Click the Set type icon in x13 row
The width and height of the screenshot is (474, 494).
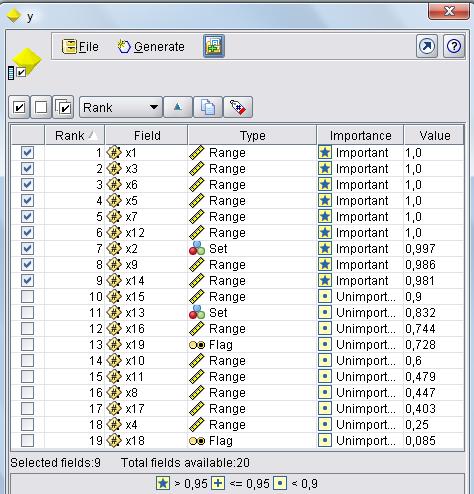click(197, 313)
